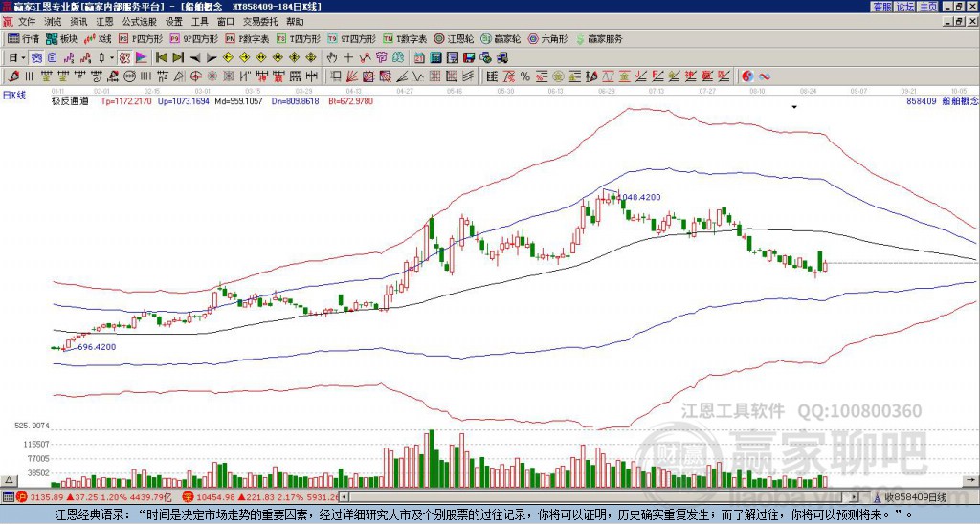Click the circled minus ruler icon
This screenshot has height=524, width=980.
coord(129,76)
